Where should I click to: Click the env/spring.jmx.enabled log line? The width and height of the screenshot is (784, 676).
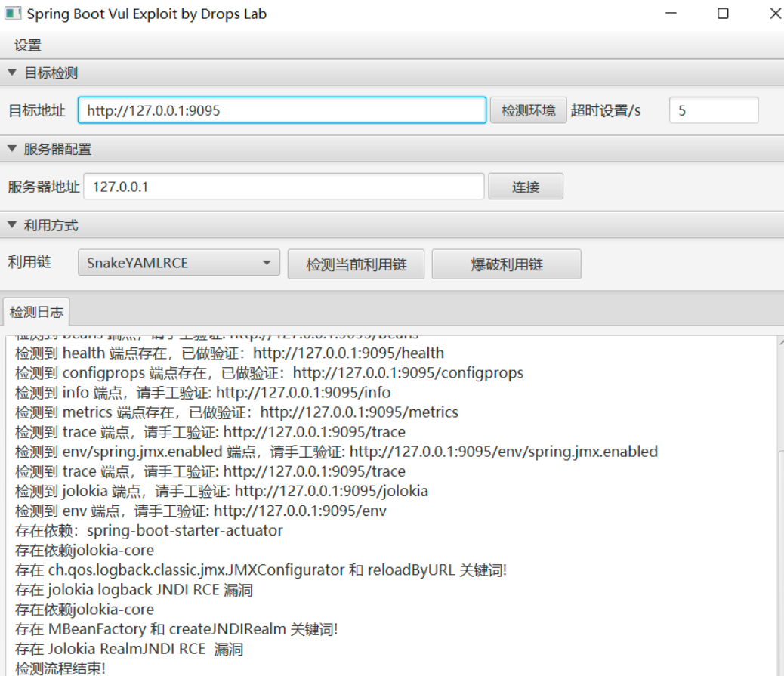[336, 452]
